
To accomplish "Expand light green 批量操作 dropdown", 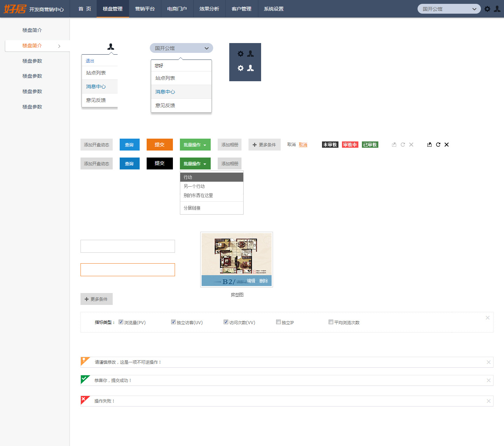I will (x=195, y=145).
